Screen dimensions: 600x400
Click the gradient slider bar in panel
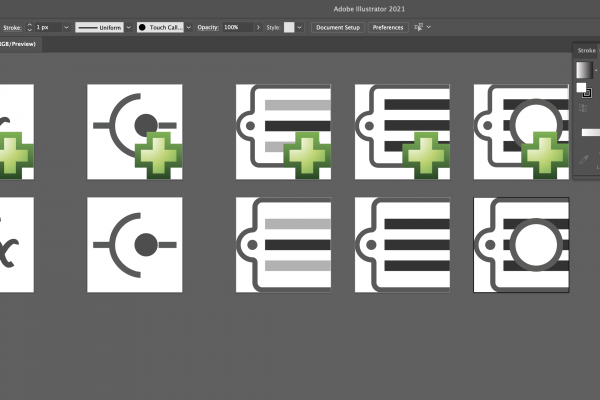590,132
